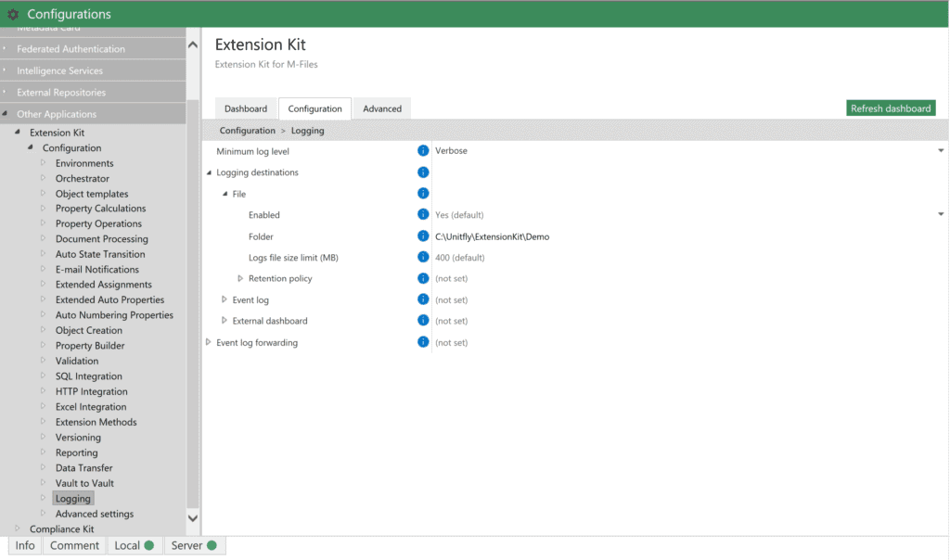Click sidebar scroll up arrow
Screen dimensions: 950x560
click(193, 45)
